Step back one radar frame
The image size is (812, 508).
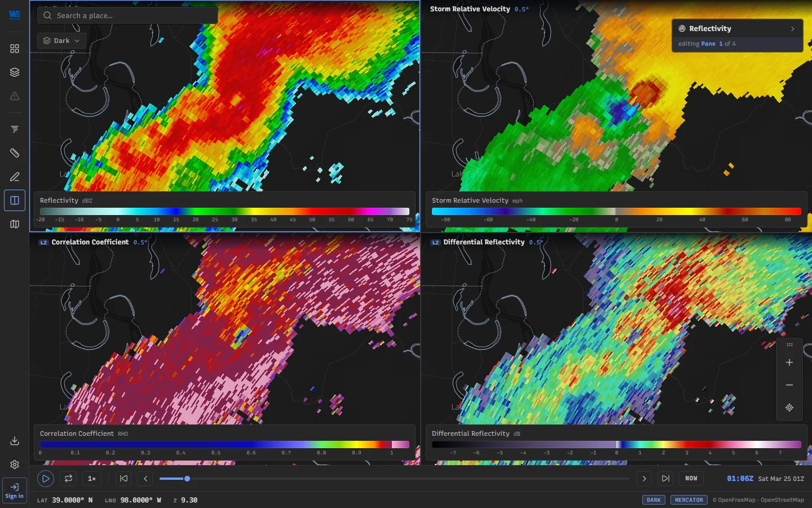click(x=145, y=479)
